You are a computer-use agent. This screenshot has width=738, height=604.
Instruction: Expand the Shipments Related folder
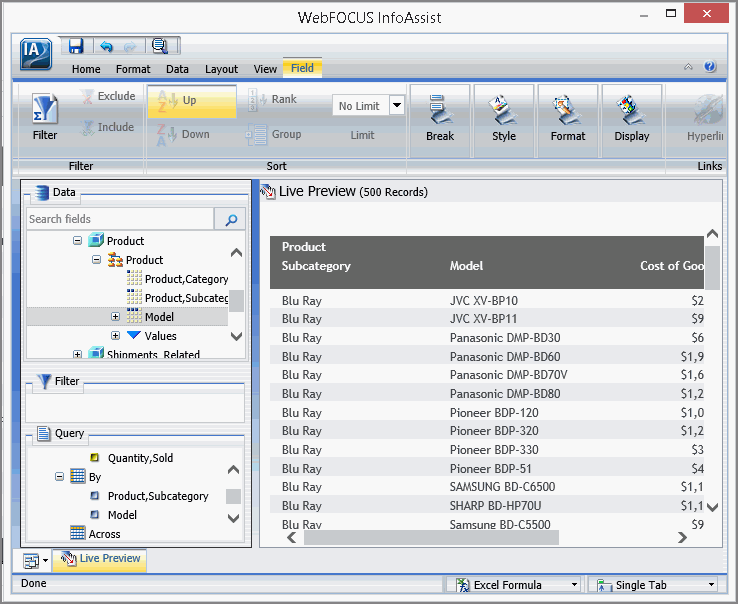pos(78,354)
